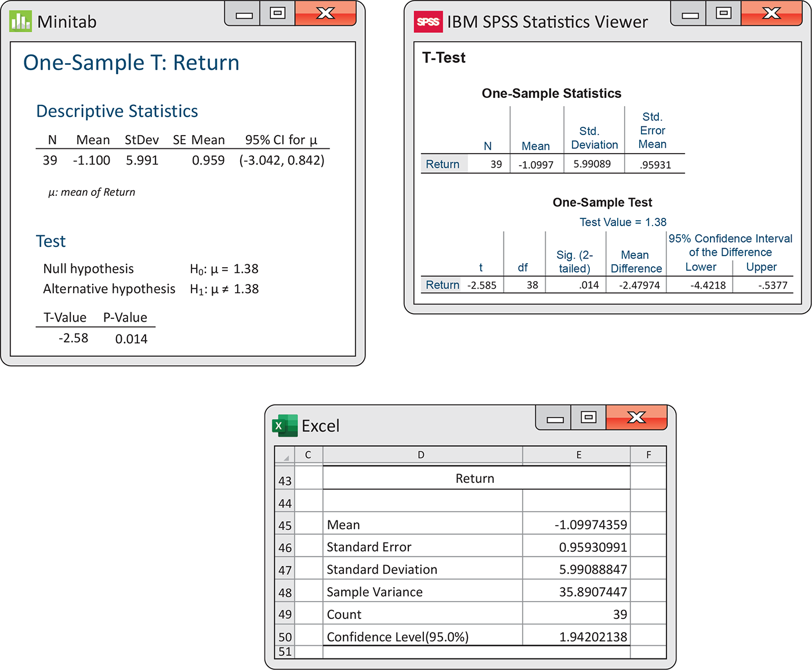Maximize the Excel window

coord(589,417)
